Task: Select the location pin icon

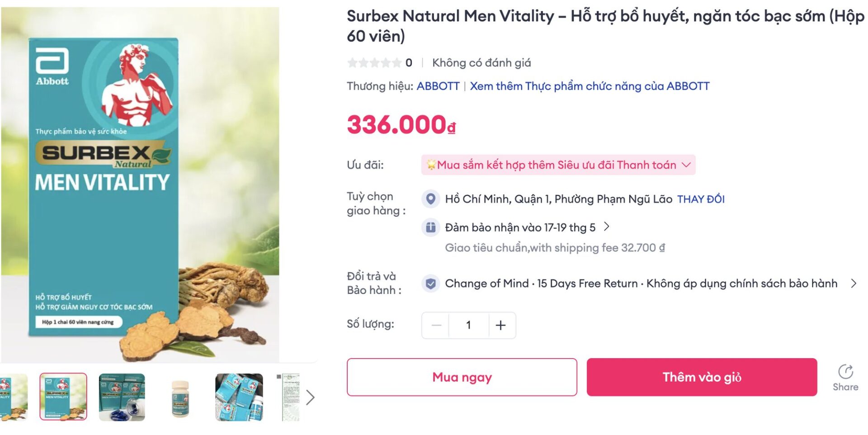Action: (431, 199)
